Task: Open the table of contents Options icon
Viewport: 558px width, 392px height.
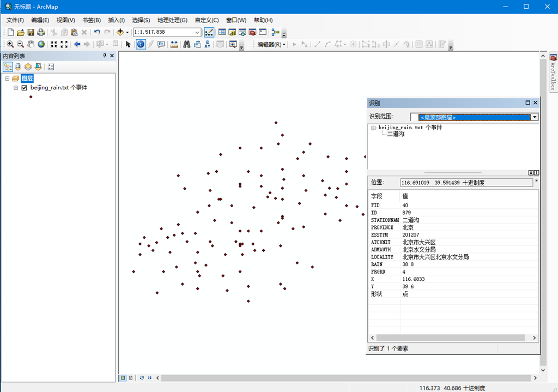Action: point(51,67)
